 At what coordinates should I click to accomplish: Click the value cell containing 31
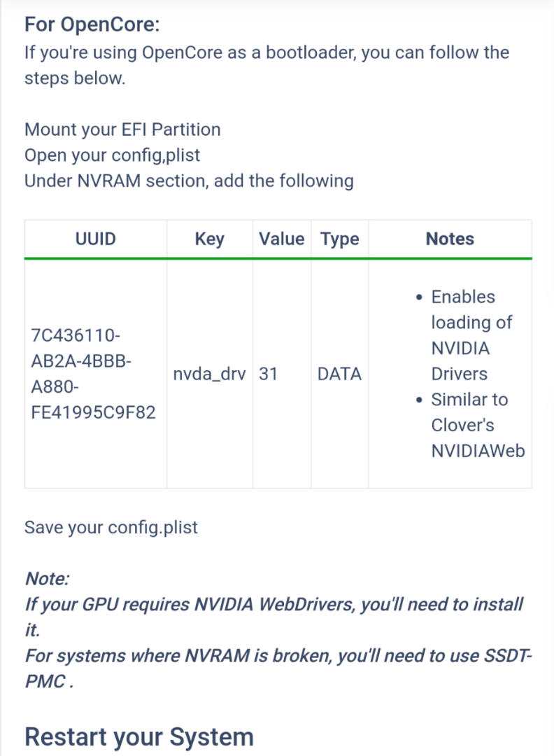point(269,374)
